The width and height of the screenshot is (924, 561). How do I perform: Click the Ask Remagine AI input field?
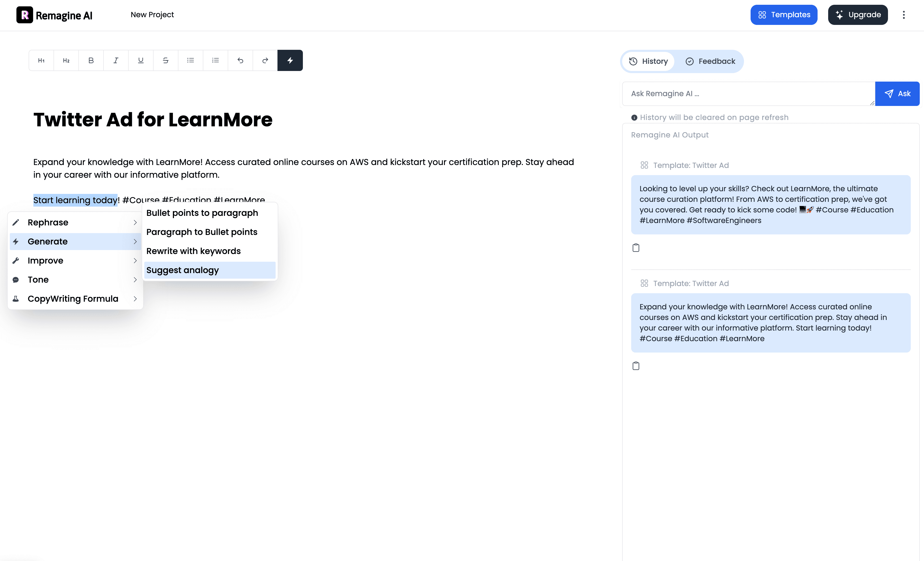tap(748, 93)
